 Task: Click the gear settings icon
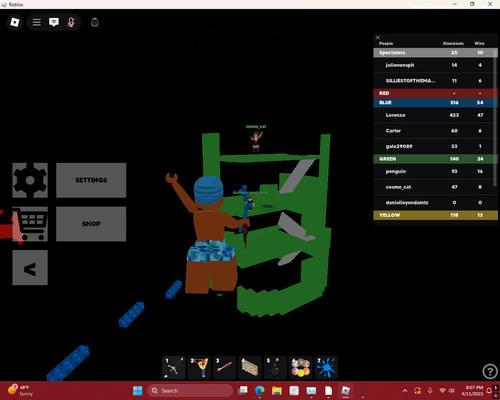coord(30,180)
